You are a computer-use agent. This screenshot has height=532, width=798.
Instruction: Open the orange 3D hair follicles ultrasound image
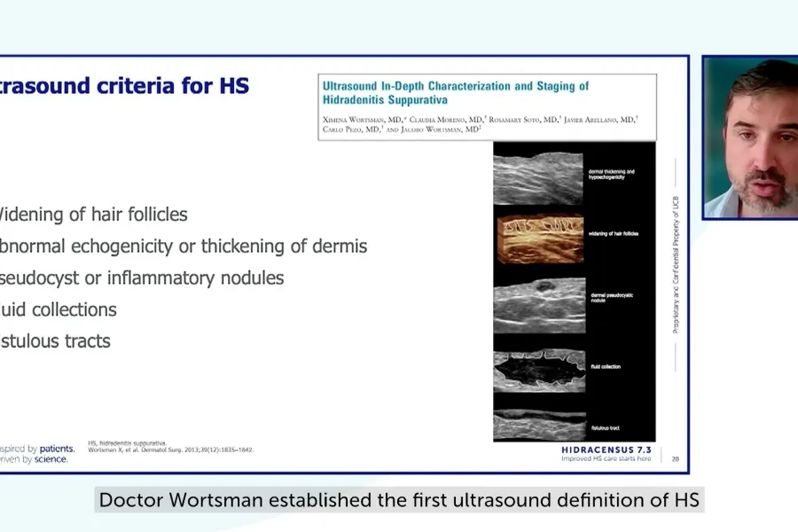point(540,239)
